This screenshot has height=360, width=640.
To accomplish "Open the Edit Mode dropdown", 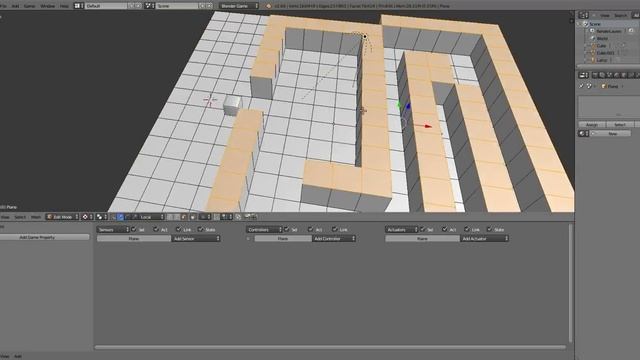I will tap(62, 217).
